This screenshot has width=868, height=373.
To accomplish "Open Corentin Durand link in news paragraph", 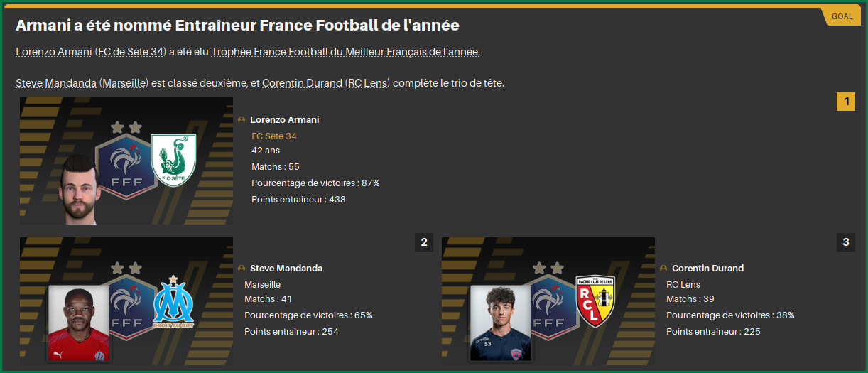I will 301,83.
